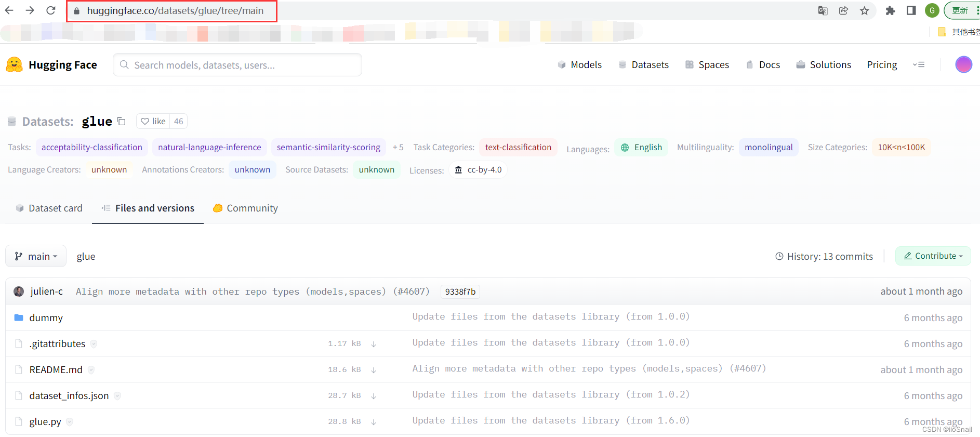Click the share page icon in address bar
This screenshot has width=980, height=437.
tap(843, 10)
